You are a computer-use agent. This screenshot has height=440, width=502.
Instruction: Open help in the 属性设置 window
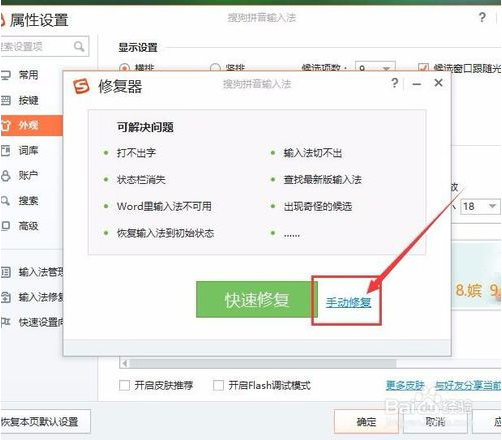click(482, 17)
